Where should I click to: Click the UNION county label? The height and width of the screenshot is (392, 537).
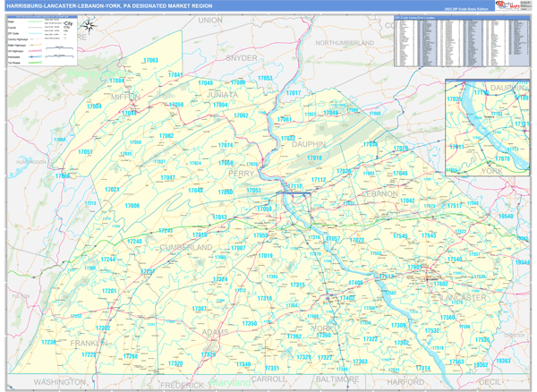210,21
